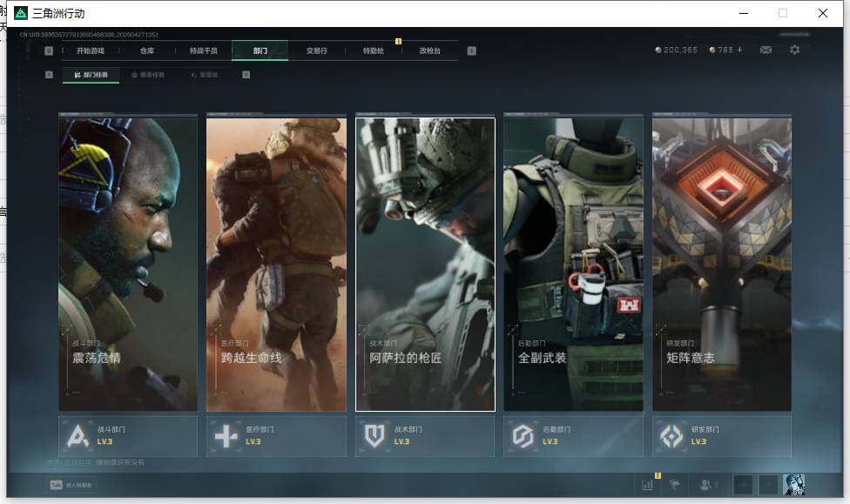Viewport: 850px width, 504px height.
Task: Click the 研发部门 diamond emblem
Action: click(x=671, y=435)
